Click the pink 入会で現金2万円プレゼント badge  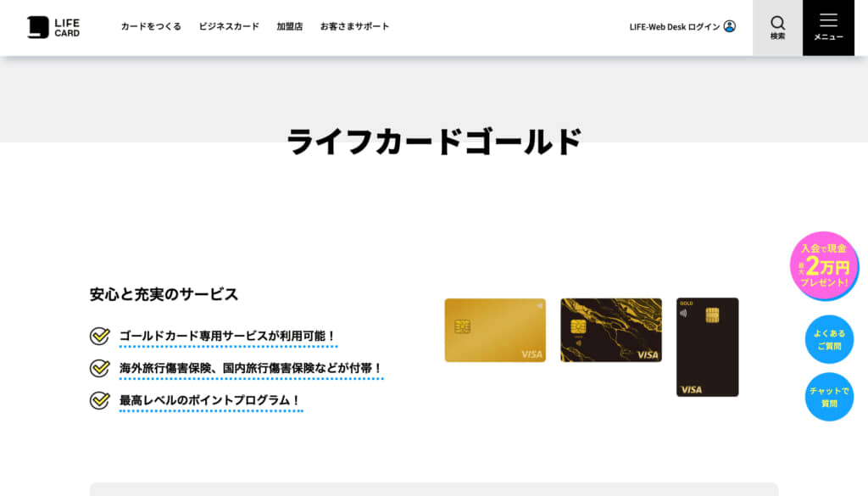(824, 266)
